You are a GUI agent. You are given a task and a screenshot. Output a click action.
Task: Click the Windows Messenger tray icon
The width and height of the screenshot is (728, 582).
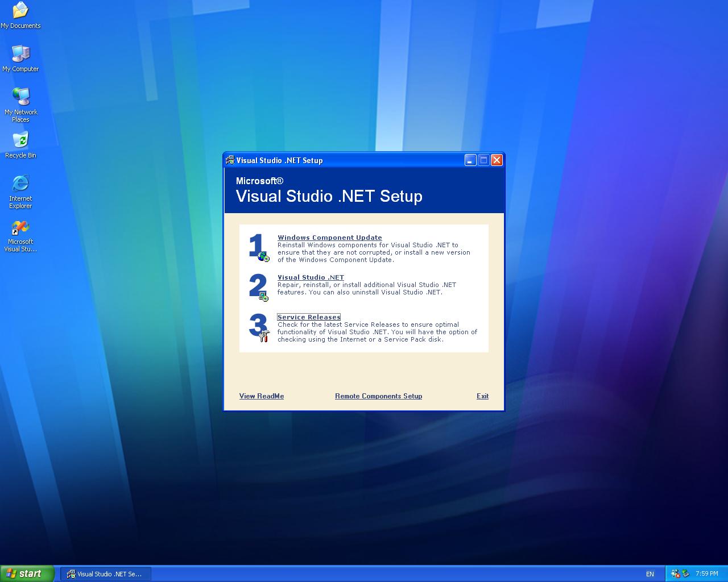click(x=676, y=574)
